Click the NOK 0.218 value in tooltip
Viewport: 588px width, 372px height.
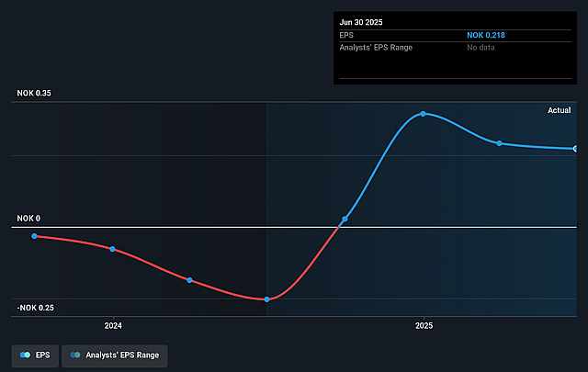[x=488, y=35]
